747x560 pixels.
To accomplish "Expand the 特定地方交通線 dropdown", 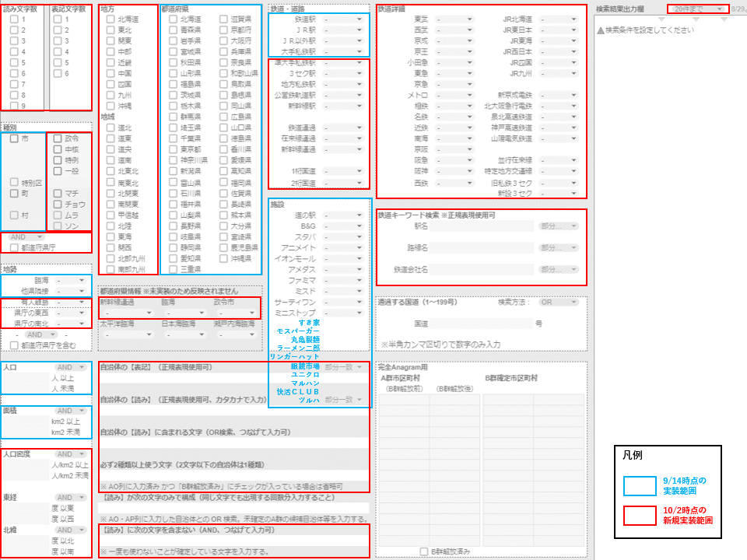I will (x=559, y=171).
